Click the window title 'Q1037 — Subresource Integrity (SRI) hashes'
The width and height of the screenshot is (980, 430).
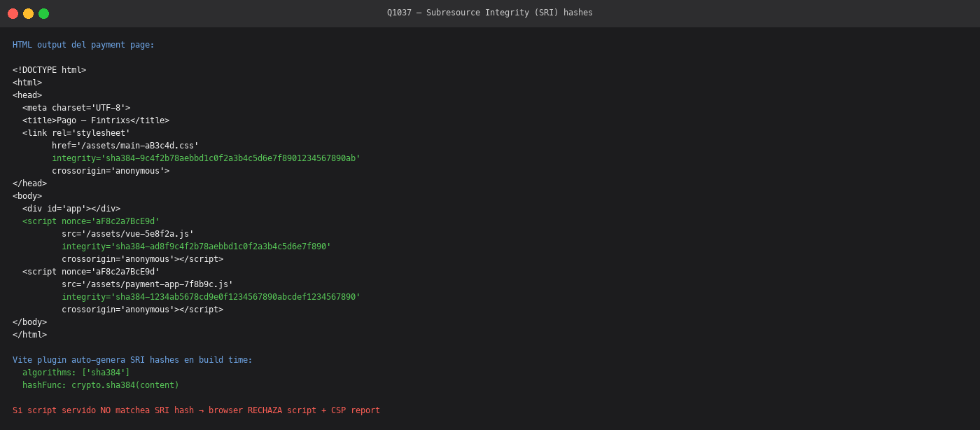pos(490,13)
